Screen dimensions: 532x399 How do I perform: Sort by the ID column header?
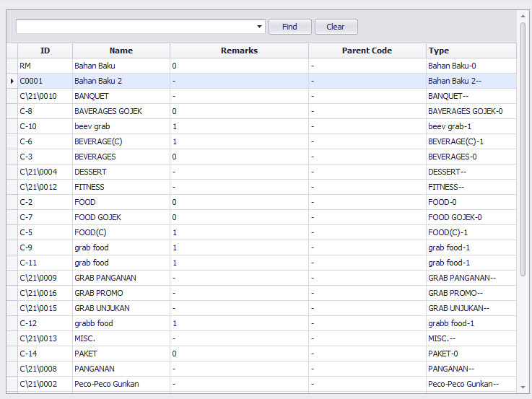pyautogui.click(x=45, y=51)
